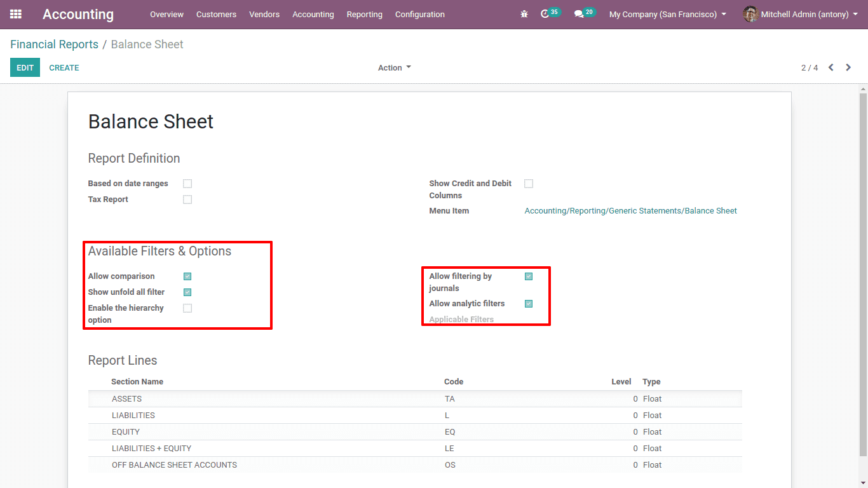The height and width of the screenshot is (488, 868).
Task: Click Float type in ASSETS row
Action: coord(652,399)
